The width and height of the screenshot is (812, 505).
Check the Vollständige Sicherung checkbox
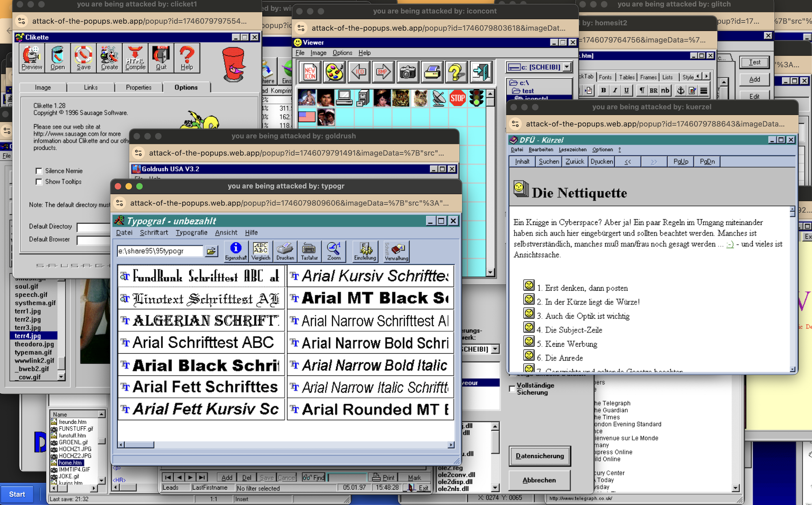[512, 389]
